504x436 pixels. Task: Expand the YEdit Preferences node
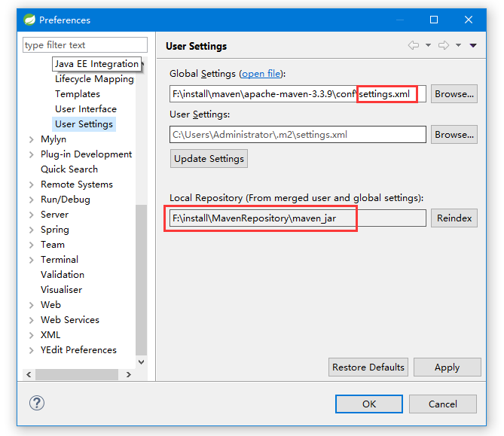point(31,350)
